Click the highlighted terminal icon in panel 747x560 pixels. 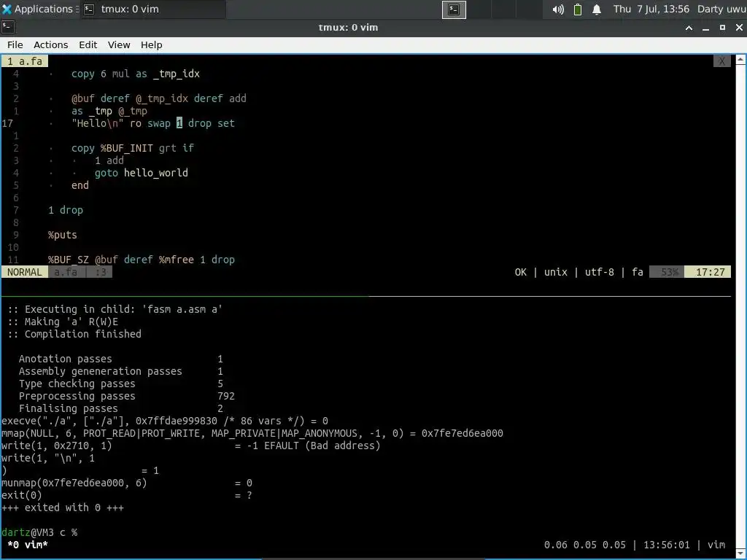pos(454,9)
